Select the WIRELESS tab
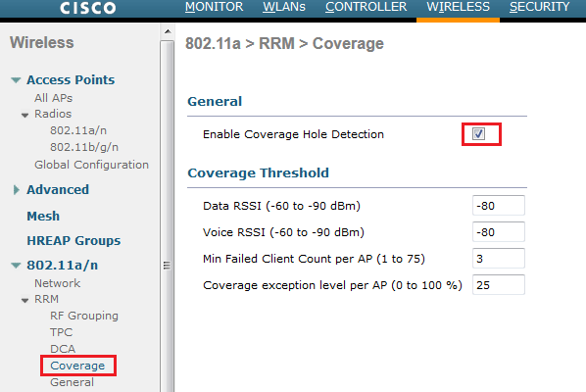This screenshot has height=392, width=586. point(459,7)
